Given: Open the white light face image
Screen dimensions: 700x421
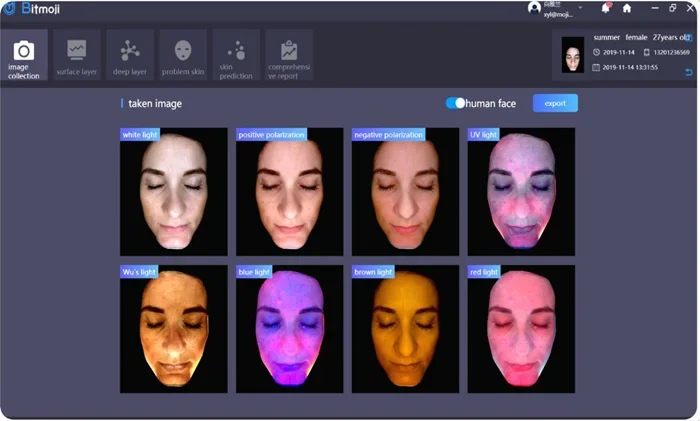Looking at the screenshot, I should point(173,191).
